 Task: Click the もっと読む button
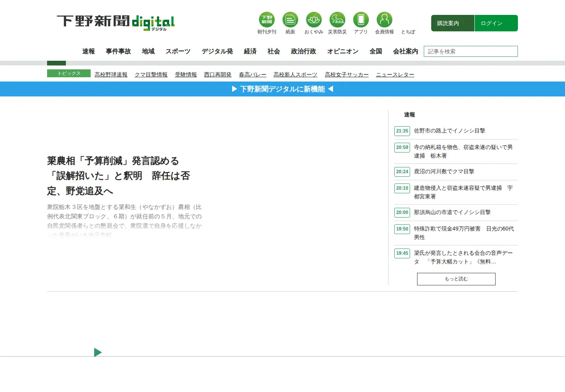coord(456,279)
